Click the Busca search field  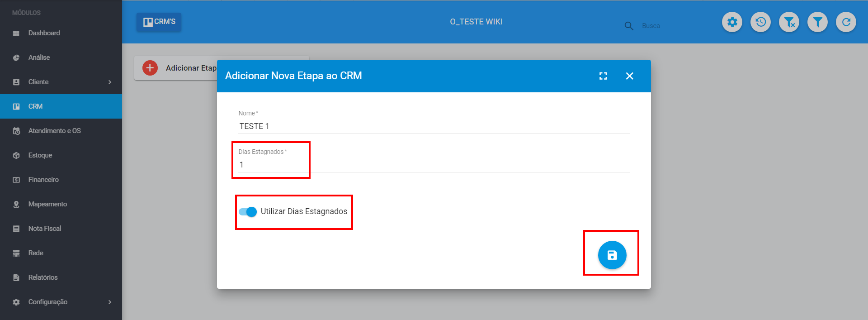click(680, 26)
